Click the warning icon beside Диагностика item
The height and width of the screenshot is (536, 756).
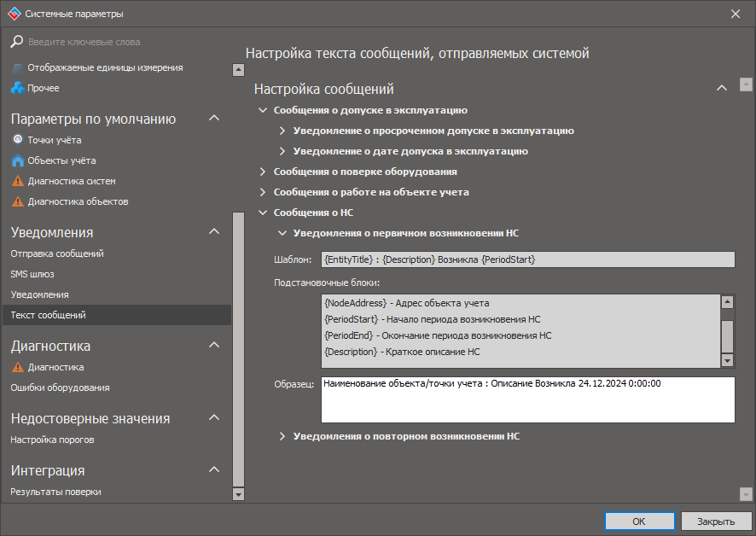click(x=18, y=367)
